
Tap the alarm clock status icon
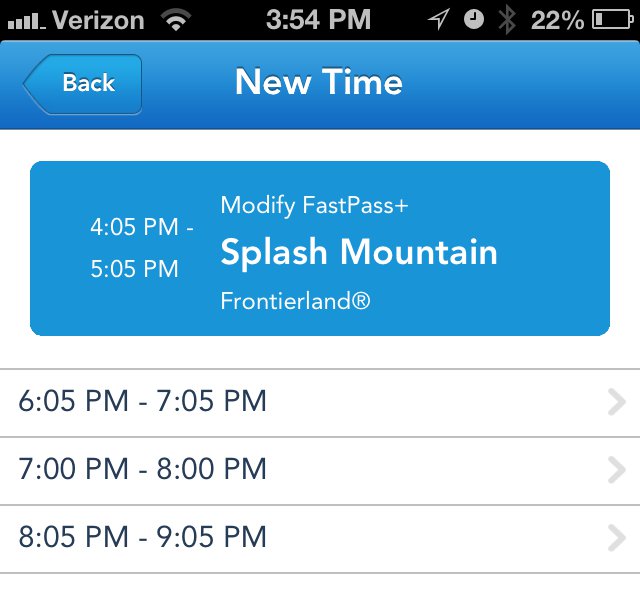click(x=474, y=19)
